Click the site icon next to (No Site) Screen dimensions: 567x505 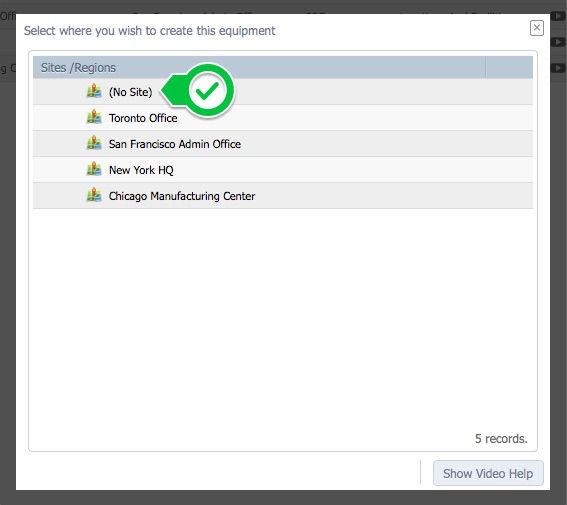click(x=94, y=91)
